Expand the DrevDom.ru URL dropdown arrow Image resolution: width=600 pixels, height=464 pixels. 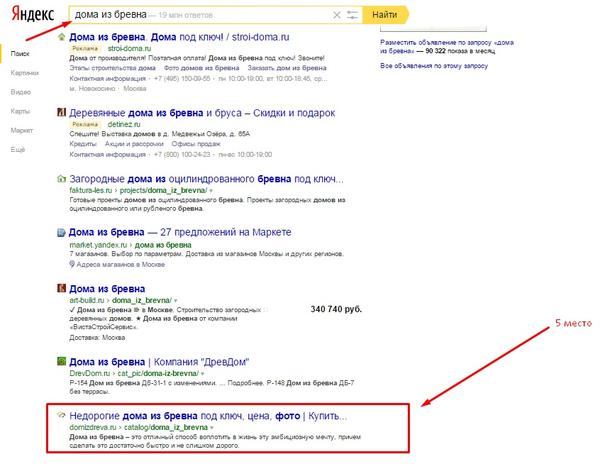click(x=202, y=374)
